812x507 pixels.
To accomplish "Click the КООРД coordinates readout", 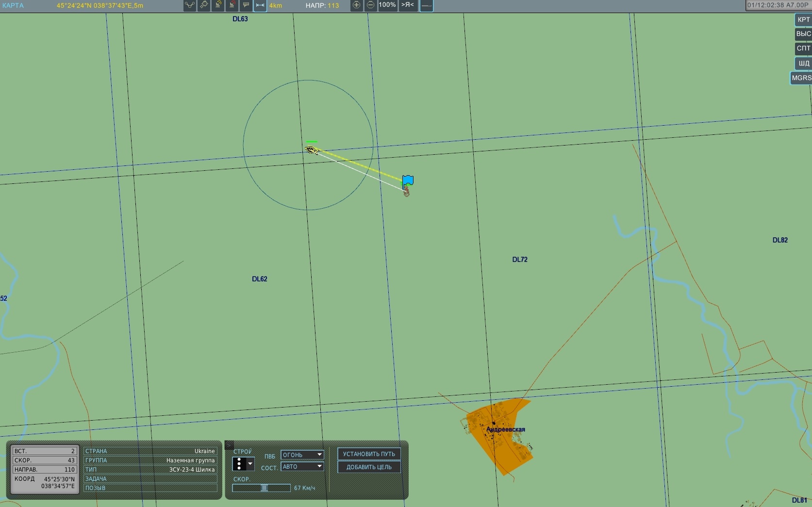I will point(45,483).
